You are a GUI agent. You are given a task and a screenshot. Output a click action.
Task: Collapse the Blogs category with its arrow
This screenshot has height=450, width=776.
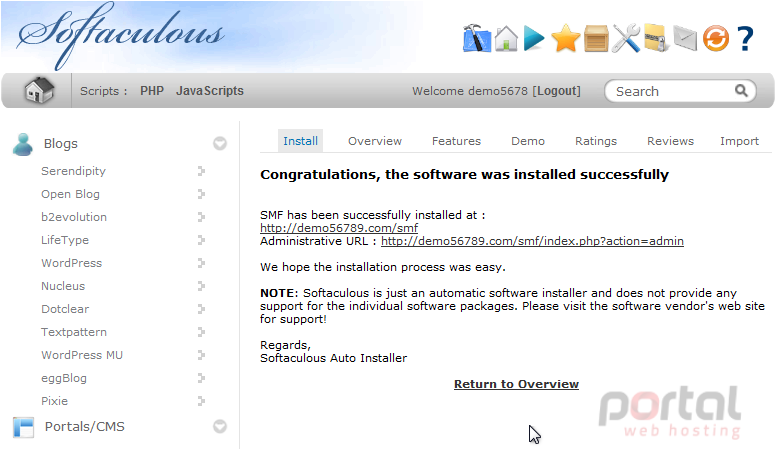click(220, 144)
